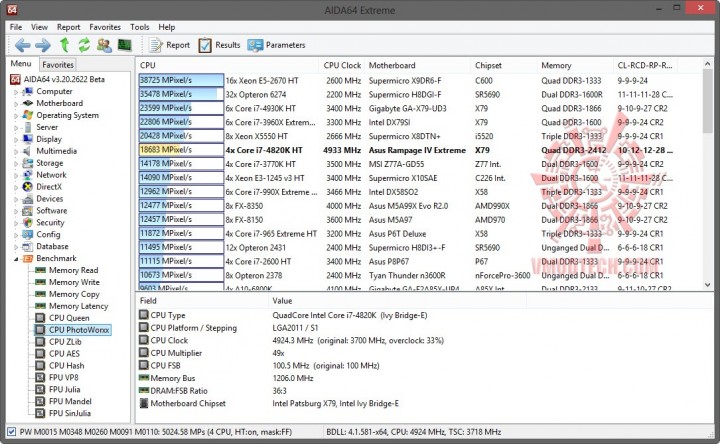Click the Back arrow toolbar icon
720x444 pixels.
pyautogui.click(x=22, y=45)
